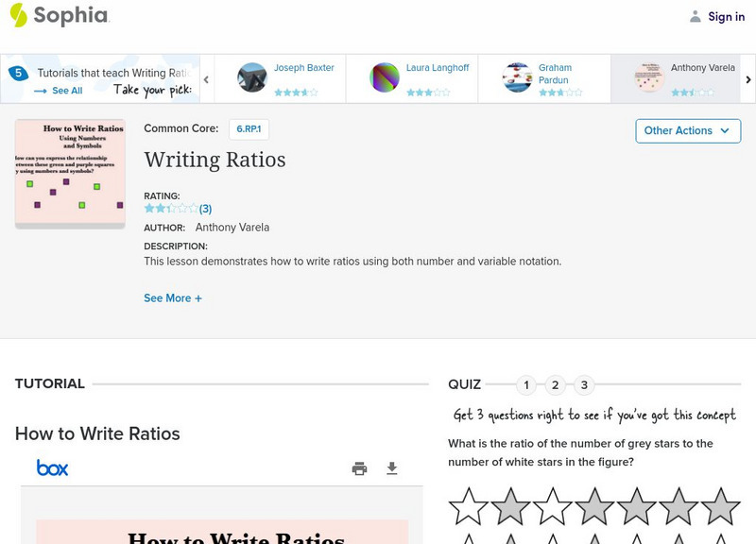The image size is (756, 544).
Task: Select quiz step 3 circle
Action: point(585,384)
